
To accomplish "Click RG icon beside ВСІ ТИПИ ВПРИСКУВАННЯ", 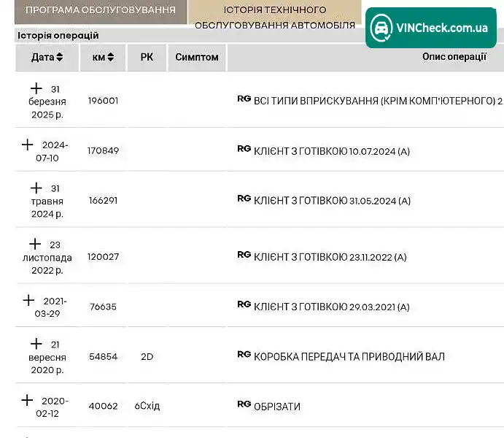I will pos(244,99).
